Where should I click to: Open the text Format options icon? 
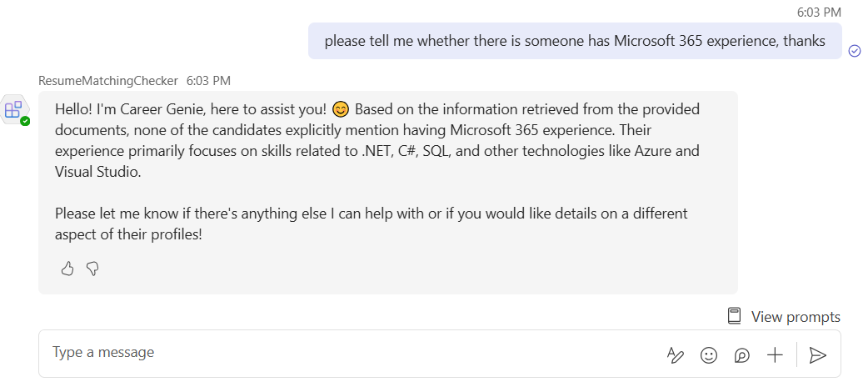pyautogui.click(x=676, y=355)
